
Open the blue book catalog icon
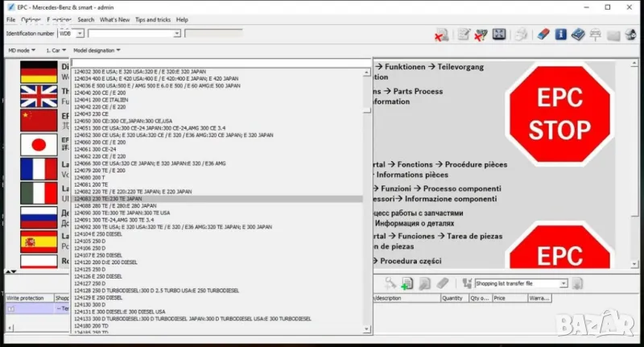(578, 35)
